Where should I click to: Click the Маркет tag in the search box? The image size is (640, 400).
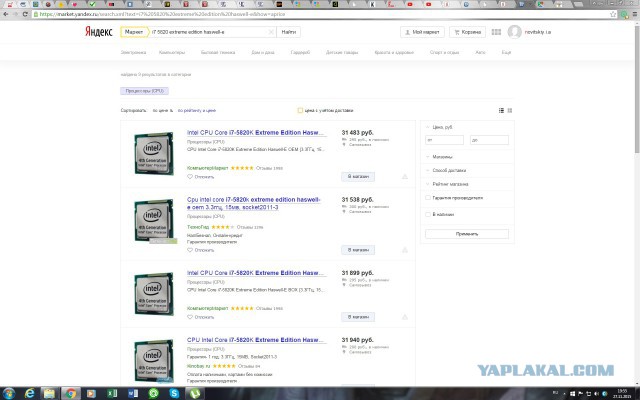[x=134, y=32]
